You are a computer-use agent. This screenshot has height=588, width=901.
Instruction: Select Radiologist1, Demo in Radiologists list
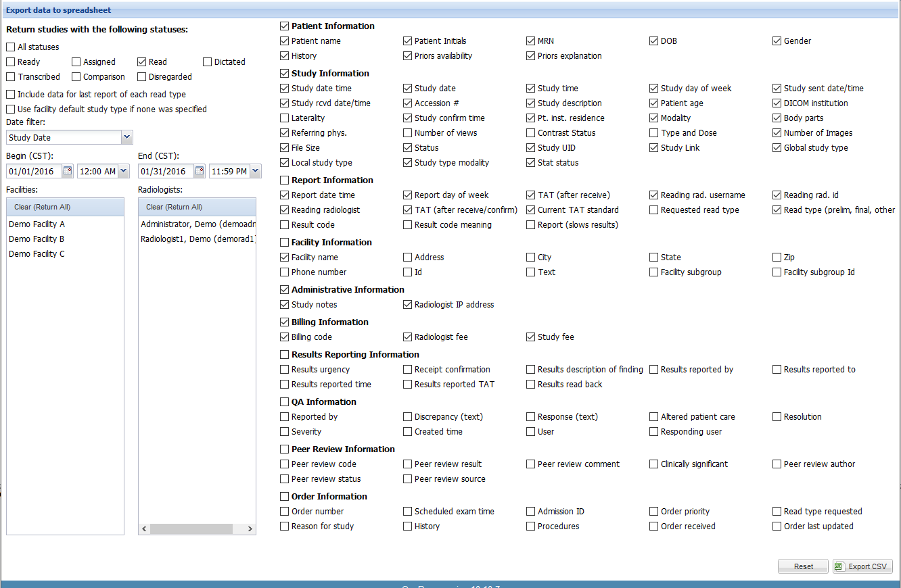(x=197, y=239)
